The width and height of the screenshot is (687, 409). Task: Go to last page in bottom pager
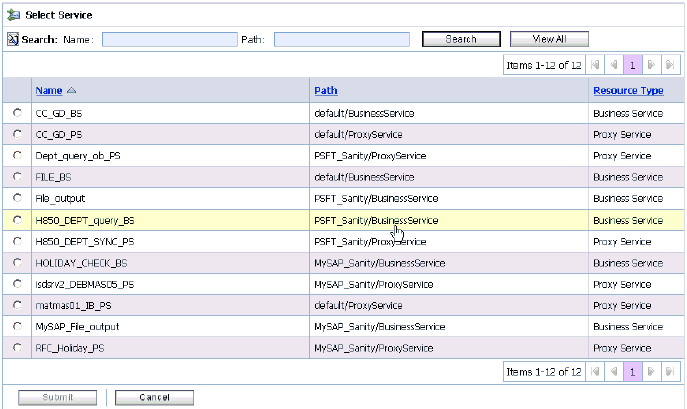[670, 372]
